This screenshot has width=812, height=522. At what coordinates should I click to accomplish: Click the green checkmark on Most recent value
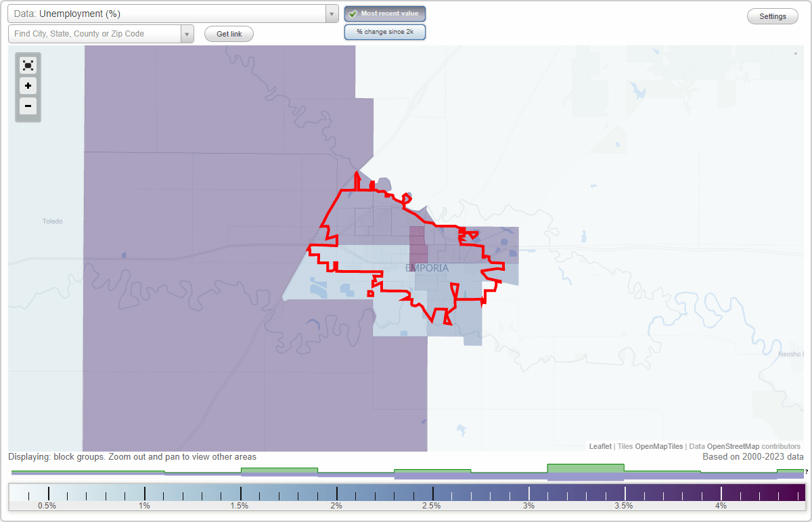click(354, 14)
